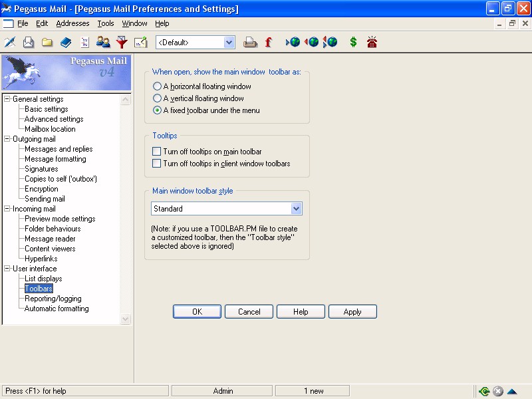Open Message formatting settings
532x399 pixels.
tap(55, 159)
